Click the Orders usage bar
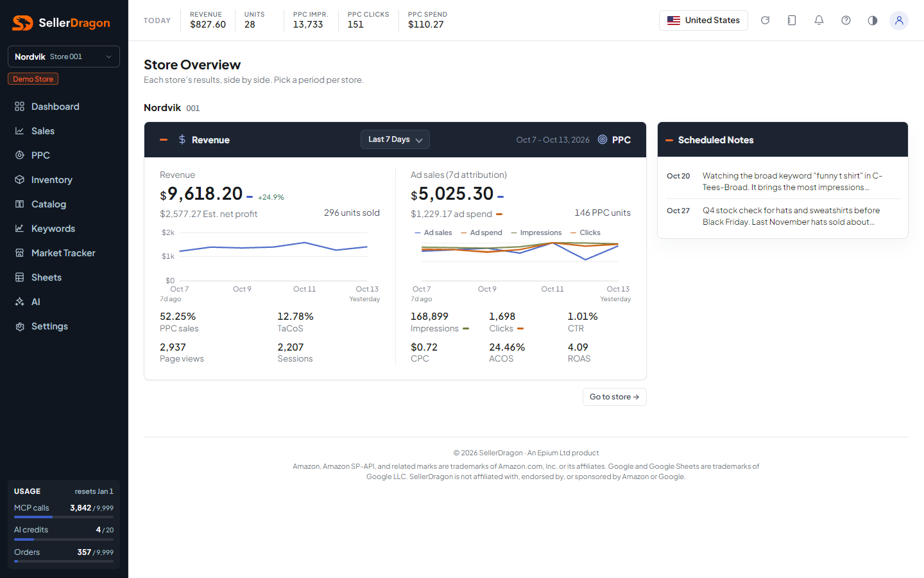 click(x=64, y=561)
